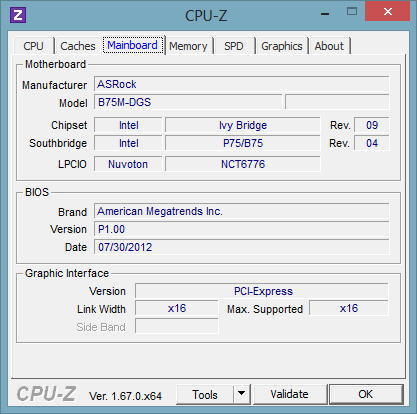Click the Ver. 1.67.0.x64 version text
This screenshot has height=414, width=417.
(x=125, y=396)
